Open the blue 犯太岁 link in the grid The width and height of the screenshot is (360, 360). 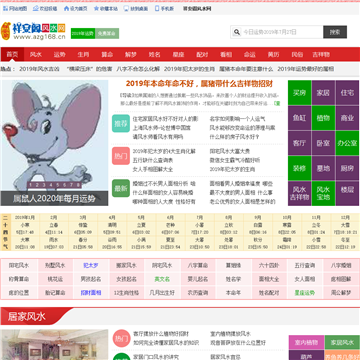pyautogui.click(x=91, y=266)
